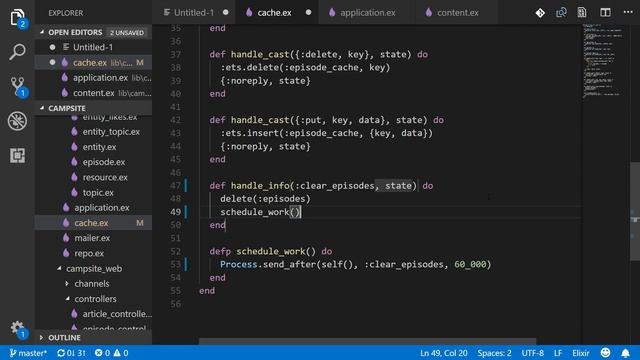Click the :ets.insert(:episode_cache line

click(x=327, y=133)
